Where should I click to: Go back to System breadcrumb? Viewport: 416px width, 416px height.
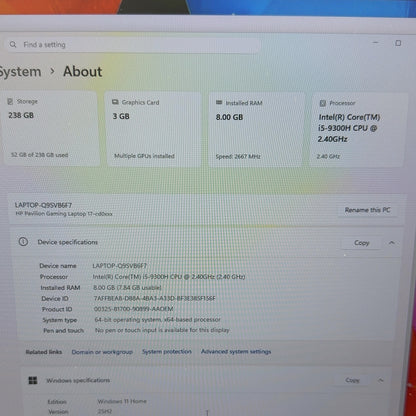coord(20,72)
